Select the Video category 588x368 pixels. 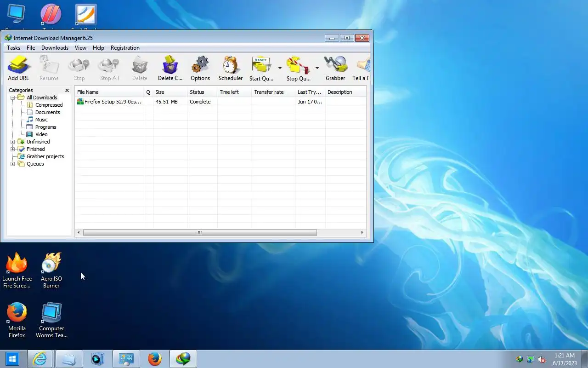point(41,134)
